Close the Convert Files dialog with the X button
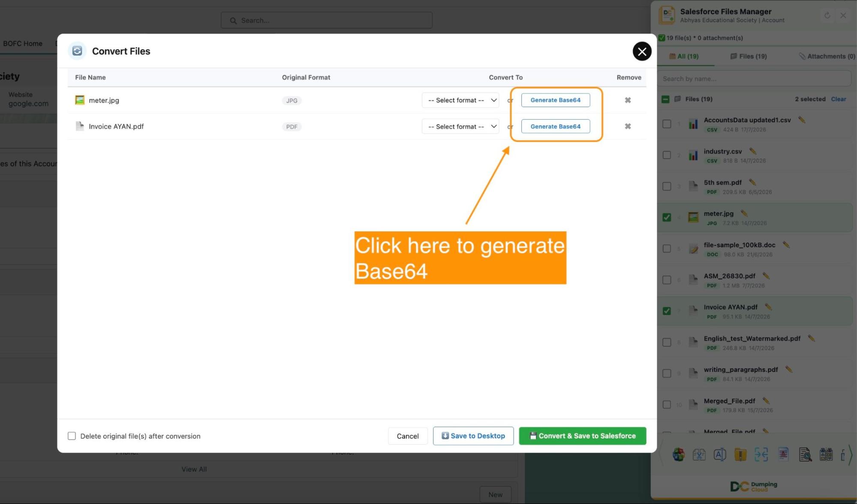 pos(642,51)
